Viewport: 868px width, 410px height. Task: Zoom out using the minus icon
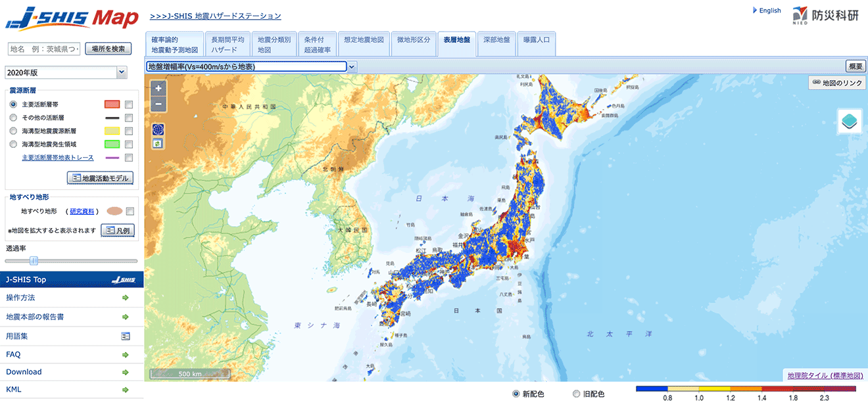point(158,104)
